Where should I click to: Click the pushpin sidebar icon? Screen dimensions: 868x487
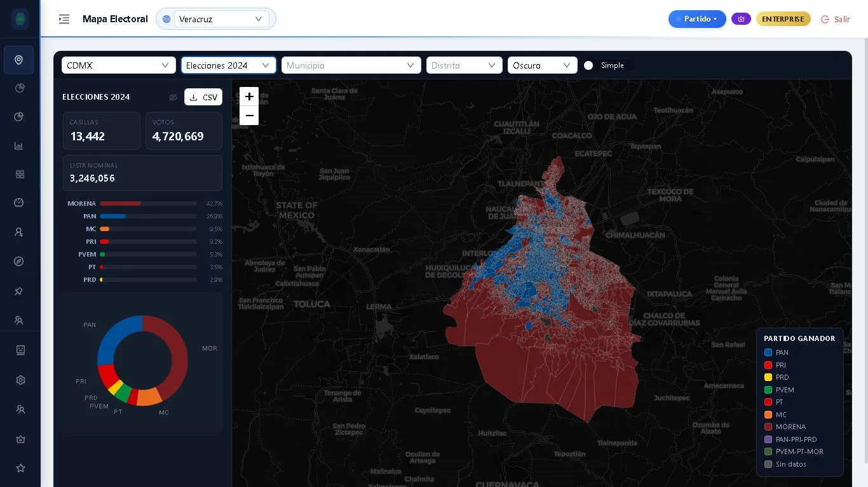point(18,291)
